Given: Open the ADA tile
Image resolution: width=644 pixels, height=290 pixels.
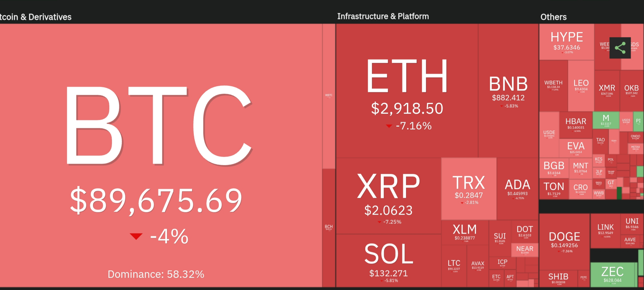Looking at the screenshot, I should pyautogui.click(x=517, y=189).
